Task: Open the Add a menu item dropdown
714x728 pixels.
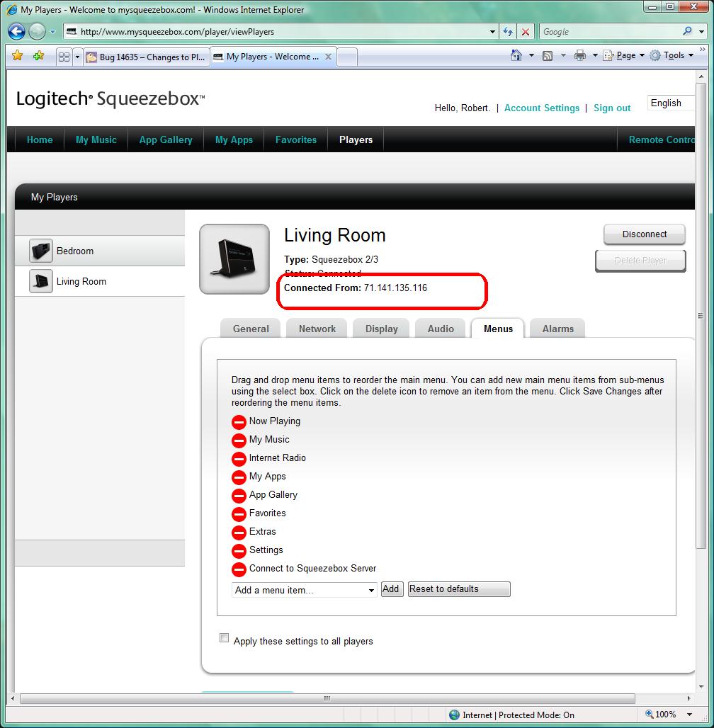Action: 304,590
